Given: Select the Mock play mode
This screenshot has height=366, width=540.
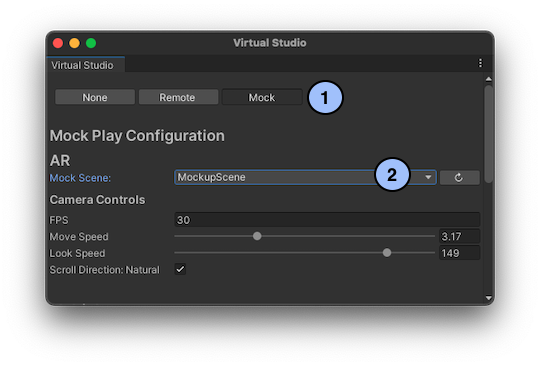Looking at the screenshot, I should click(262, 97).
